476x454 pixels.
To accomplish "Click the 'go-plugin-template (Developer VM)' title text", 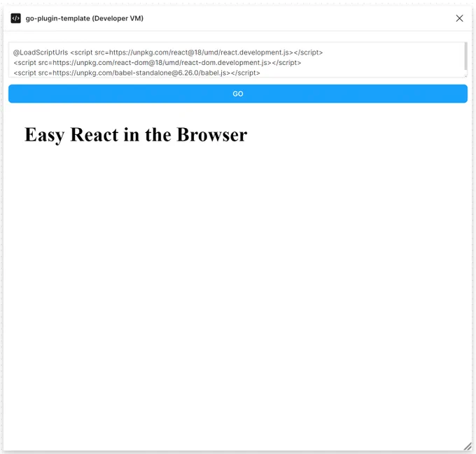I will 85,18.
